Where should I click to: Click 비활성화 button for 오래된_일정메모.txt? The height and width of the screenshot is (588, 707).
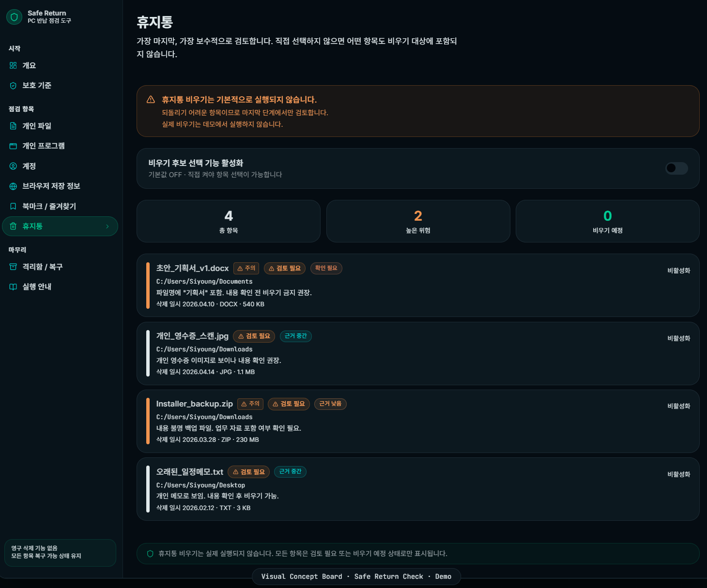pyautogui.click(x=678, y=474)
